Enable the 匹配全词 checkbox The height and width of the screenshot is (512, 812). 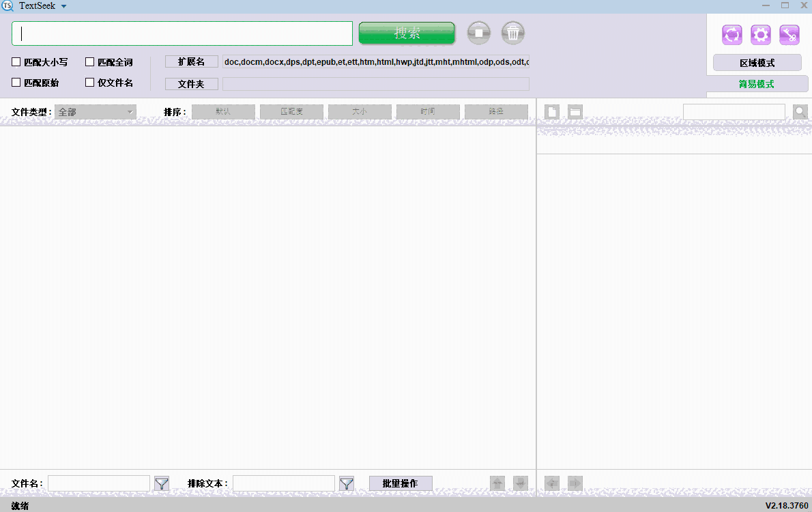(x=89, y=61)
